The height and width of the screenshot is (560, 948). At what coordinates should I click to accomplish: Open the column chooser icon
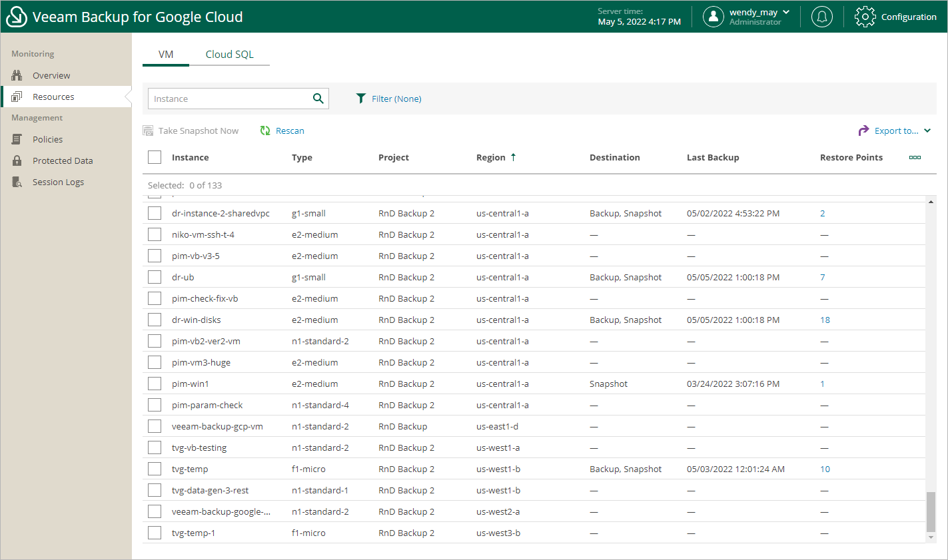[x=915, y=157]
